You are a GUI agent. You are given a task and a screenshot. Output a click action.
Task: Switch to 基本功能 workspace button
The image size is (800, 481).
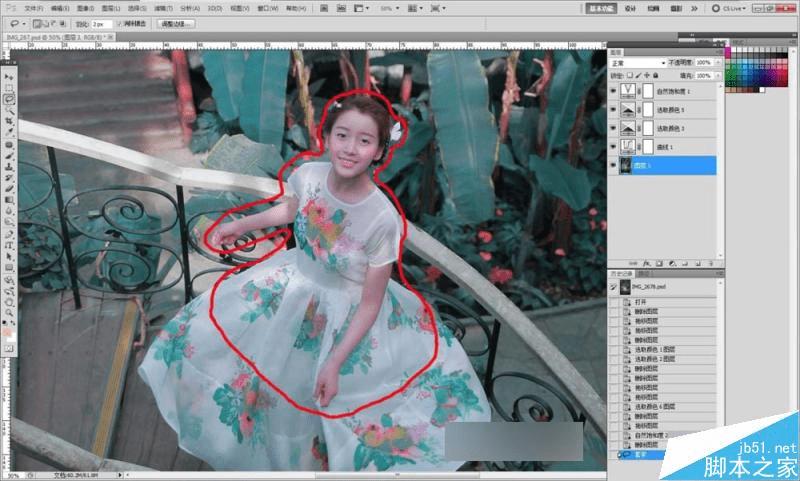(602, 8)
